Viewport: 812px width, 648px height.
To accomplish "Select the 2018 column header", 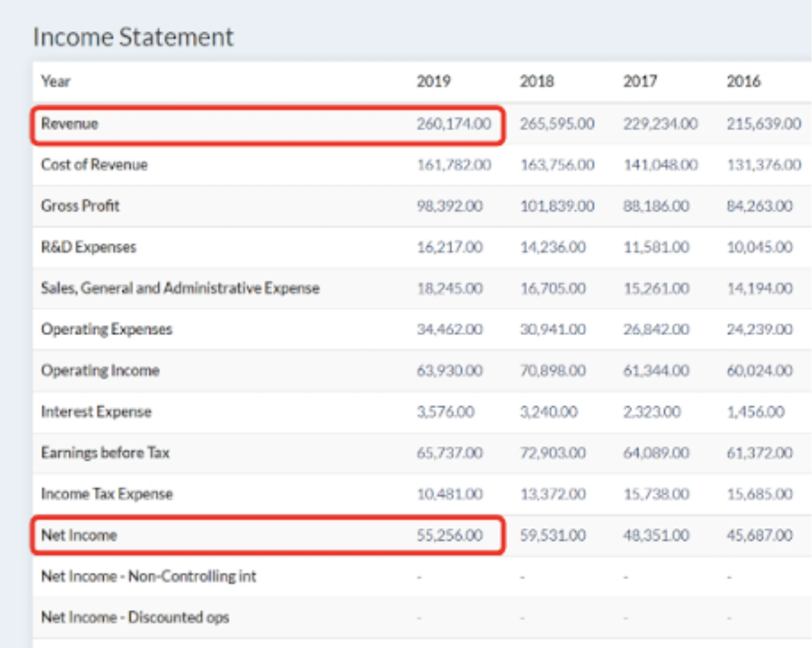I will coord(537,81).
